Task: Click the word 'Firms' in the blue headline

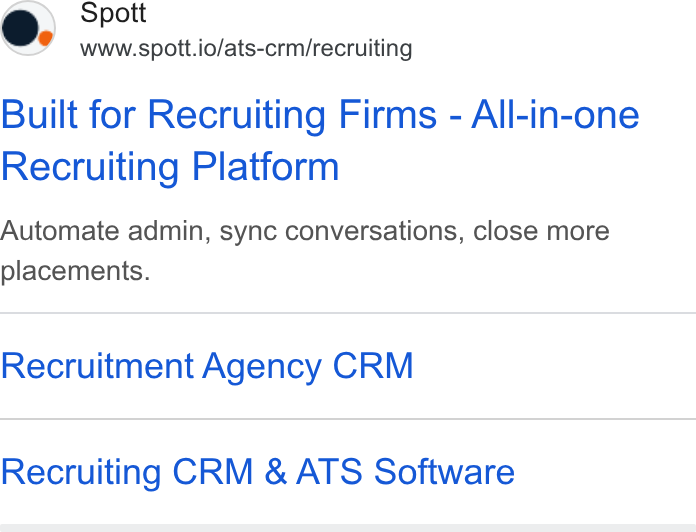Action: (x=388, y=114)
